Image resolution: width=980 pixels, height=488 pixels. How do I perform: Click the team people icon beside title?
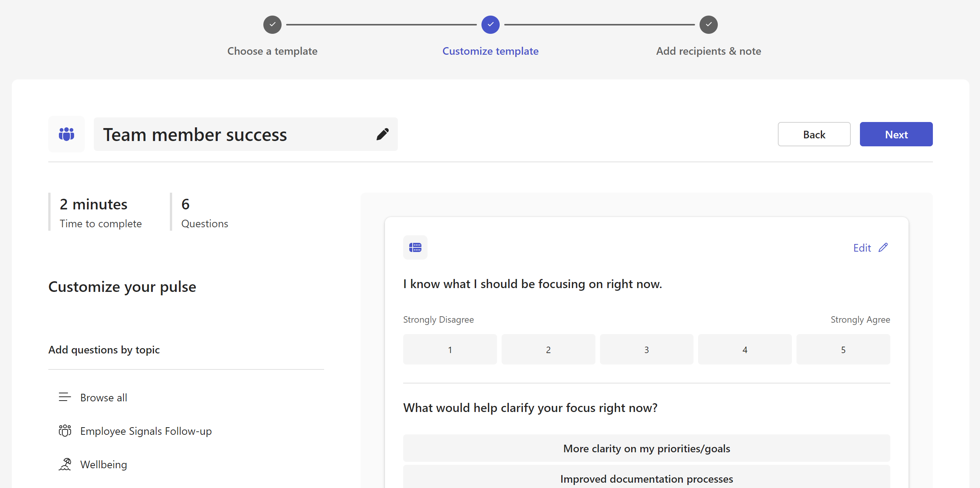[x=66, y=134]
